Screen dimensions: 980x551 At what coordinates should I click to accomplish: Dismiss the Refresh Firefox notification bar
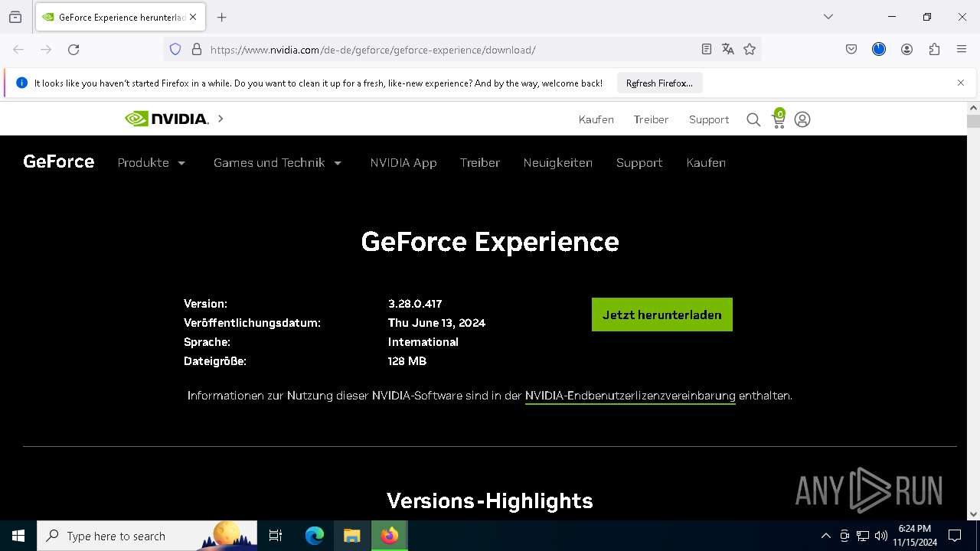(x=961, y=83)
